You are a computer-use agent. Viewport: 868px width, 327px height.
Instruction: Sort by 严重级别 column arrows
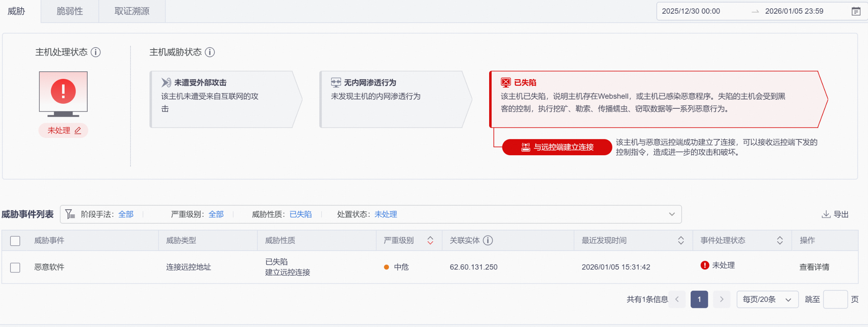[430, 240]
